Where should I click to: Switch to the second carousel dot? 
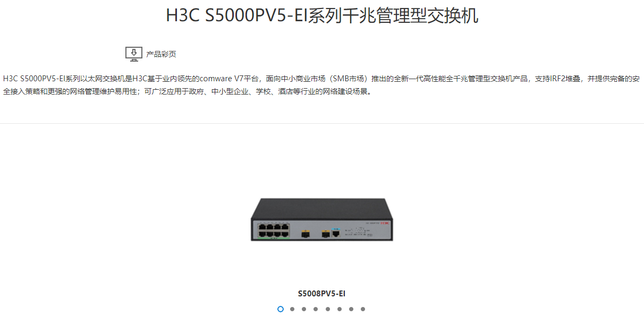pos(292,309)
